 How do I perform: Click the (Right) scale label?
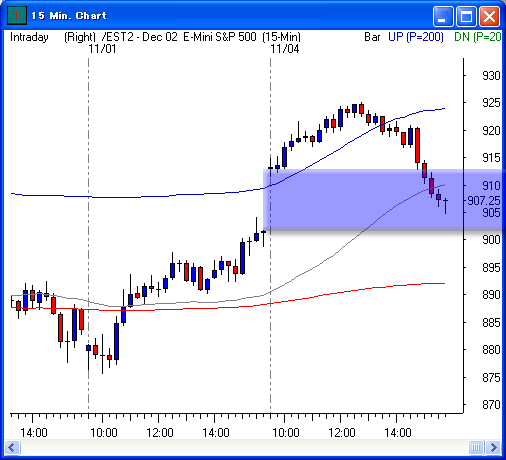coord(80,37)
